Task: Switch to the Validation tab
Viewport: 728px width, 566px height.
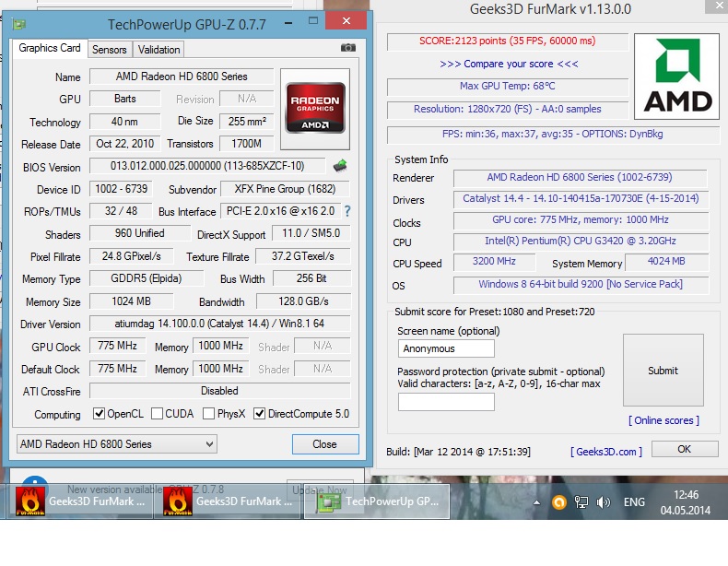Action: click(x=159, y=49)
